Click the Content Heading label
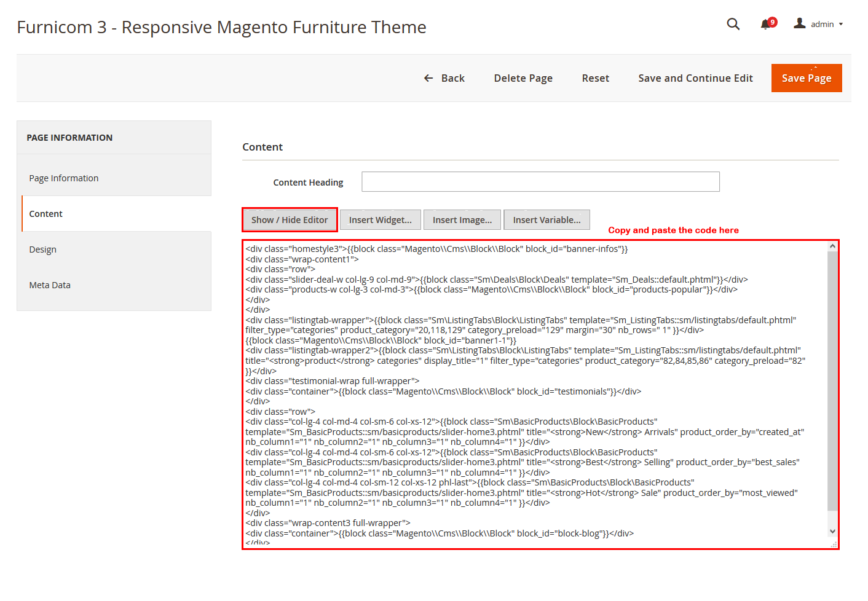Image resolution: width=868 pixels, height=601 pixels. coord(308,183)
